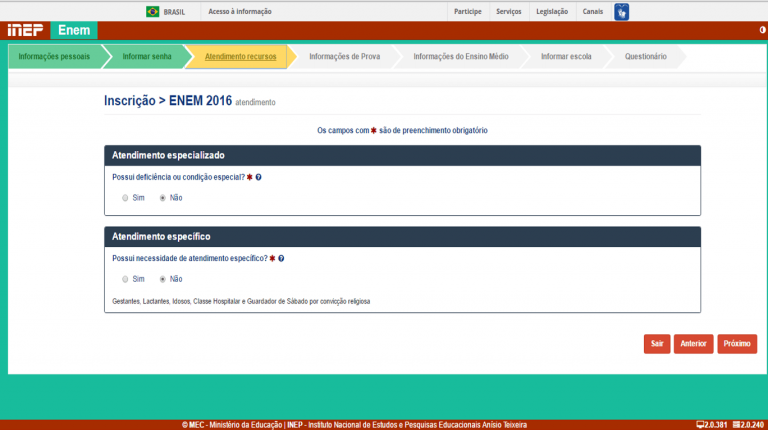Open help icon beside atendimento específico question
This screenshot has height=430, width=768.
(x=281, y=258)
